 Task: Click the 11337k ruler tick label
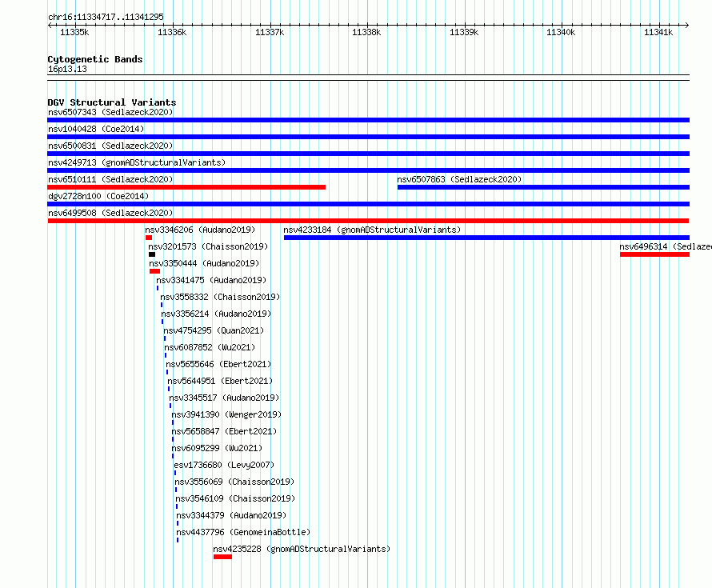pyautogui.click(x=270, y=32)
